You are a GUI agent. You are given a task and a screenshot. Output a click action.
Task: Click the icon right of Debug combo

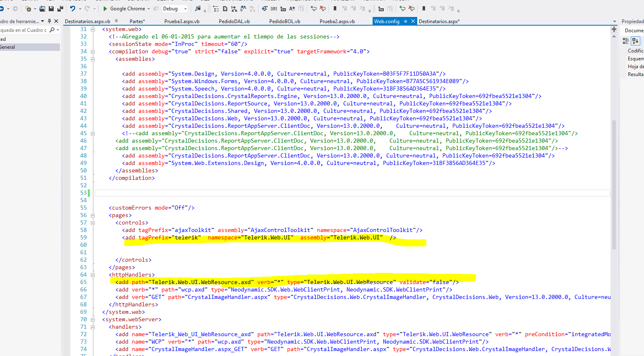tap(198, 9)
